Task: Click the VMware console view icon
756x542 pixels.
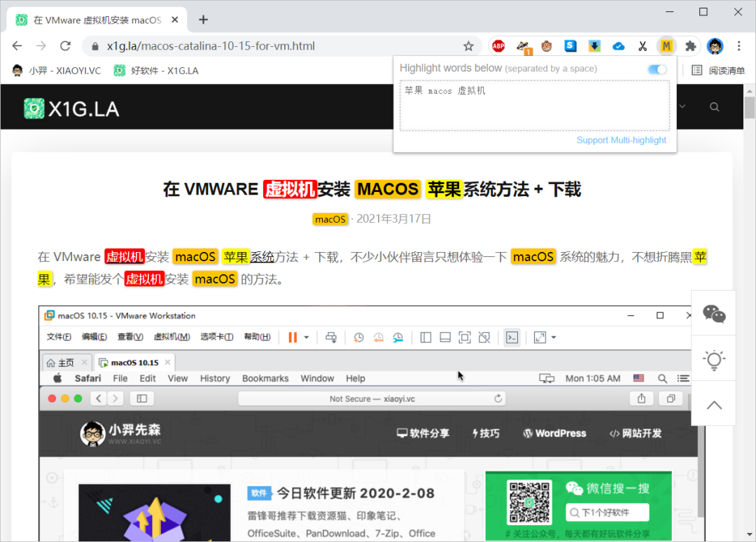Action: tap(512, 338)
